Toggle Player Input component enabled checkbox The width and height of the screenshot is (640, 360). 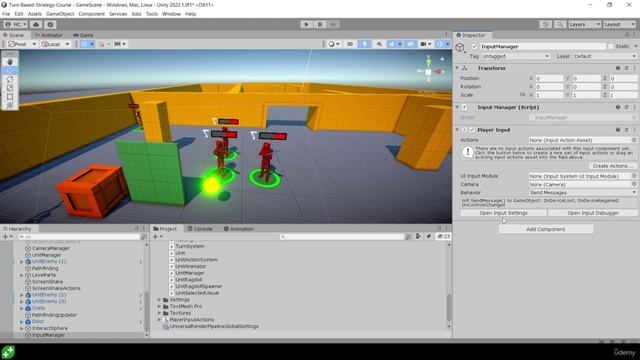(x=472, y=130)
